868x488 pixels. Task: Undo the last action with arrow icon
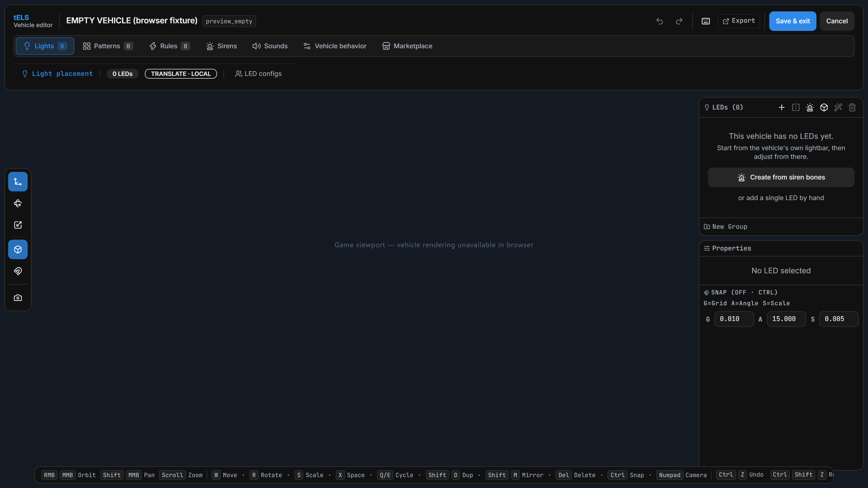tap(660, 21)
